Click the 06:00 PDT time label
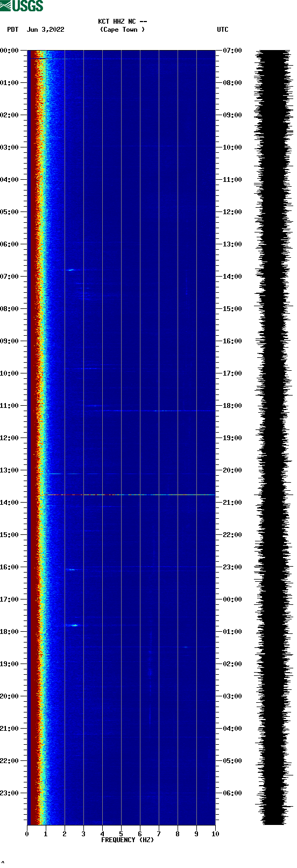The width and height of the screenshot is (297, 868). click(10, 244)
